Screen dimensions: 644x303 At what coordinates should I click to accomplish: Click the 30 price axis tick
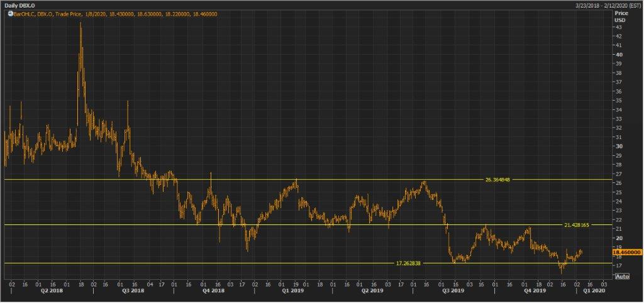[x=618, y=146]
